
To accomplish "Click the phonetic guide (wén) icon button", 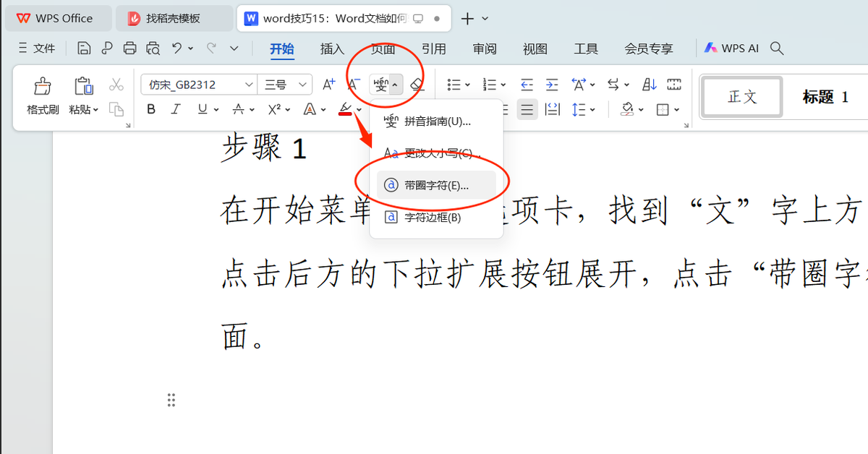I will 380,85.
